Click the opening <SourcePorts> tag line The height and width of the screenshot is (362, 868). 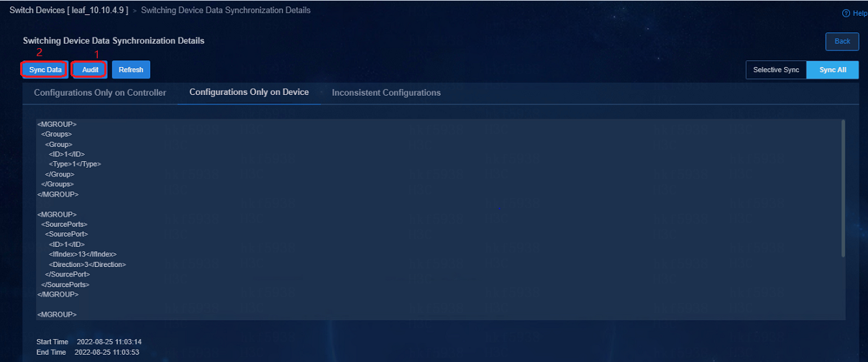pos(65,224)
